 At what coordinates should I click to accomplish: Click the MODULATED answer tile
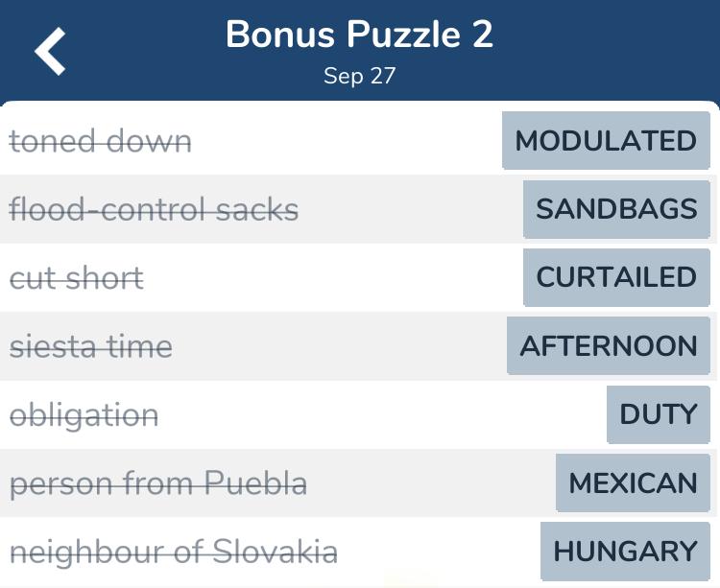click(606, 141)
